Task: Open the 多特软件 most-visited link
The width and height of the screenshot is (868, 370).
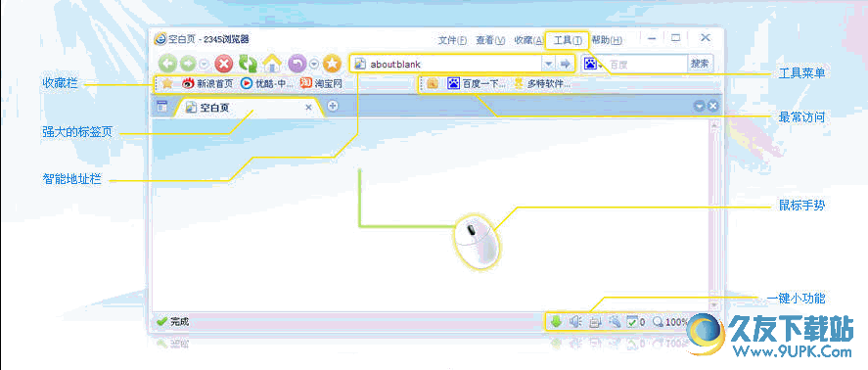Action: [541, 83]
